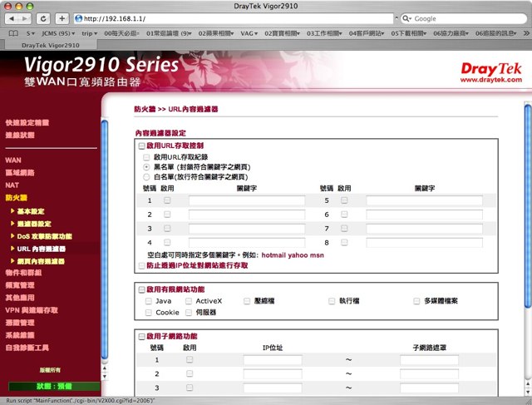
Task: Open WAN menu in sidebar
Action: click(x=13, y=161)
